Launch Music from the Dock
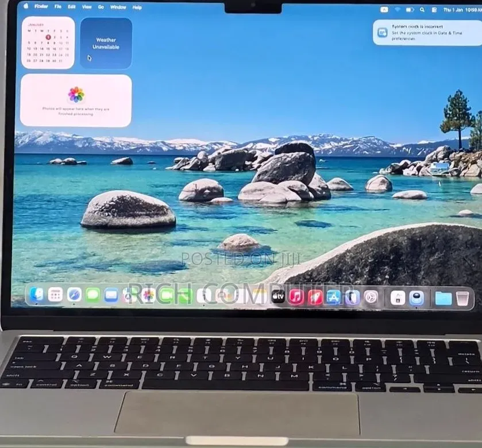 [296, 297]
